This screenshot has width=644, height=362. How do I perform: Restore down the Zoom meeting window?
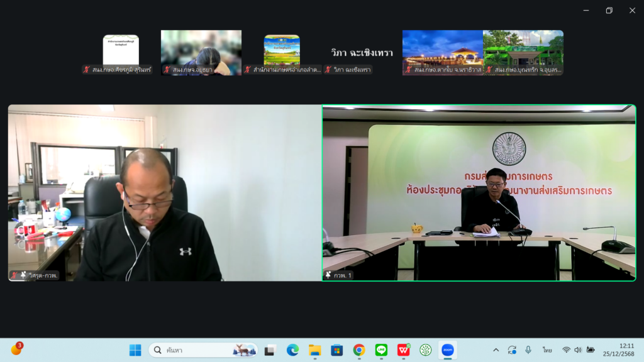point(609,10)
